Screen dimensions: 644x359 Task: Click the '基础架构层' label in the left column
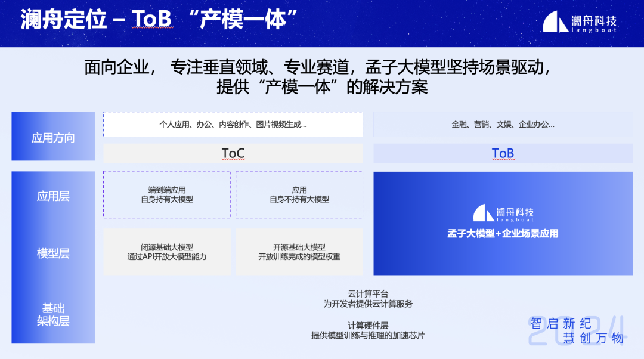[53, 315]
